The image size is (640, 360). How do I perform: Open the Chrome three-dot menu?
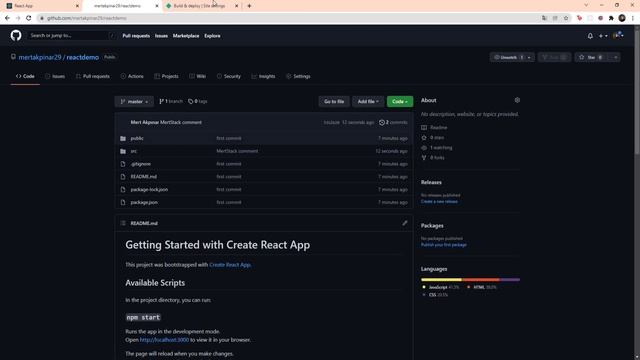pos(633,18)
